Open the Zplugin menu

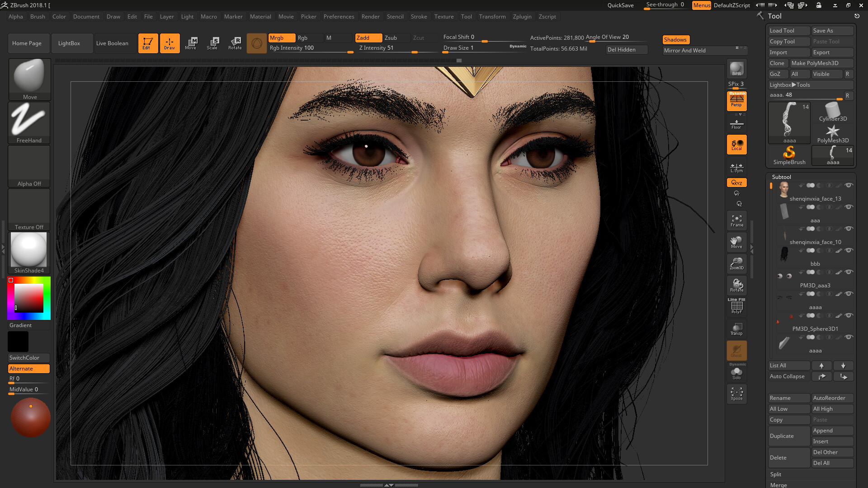522,17
